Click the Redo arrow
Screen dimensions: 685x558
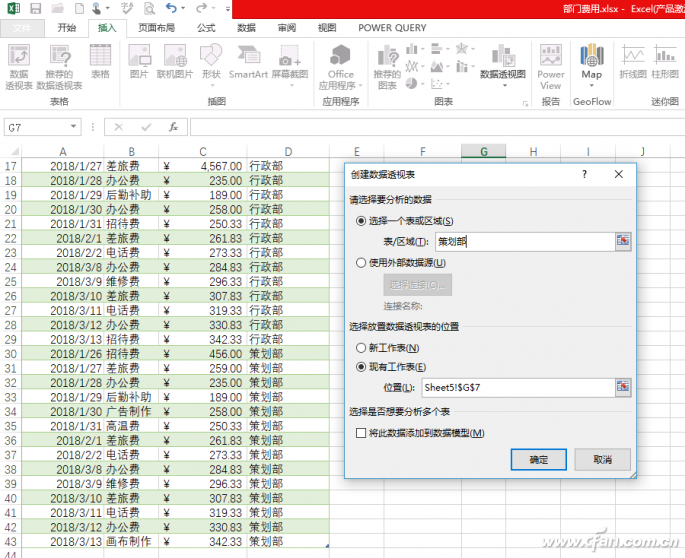tap(201, 8)
